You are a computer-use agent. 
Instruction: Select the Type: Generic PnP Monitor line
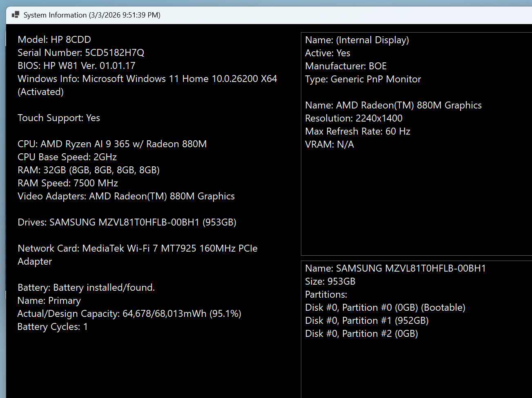[363, 79]
